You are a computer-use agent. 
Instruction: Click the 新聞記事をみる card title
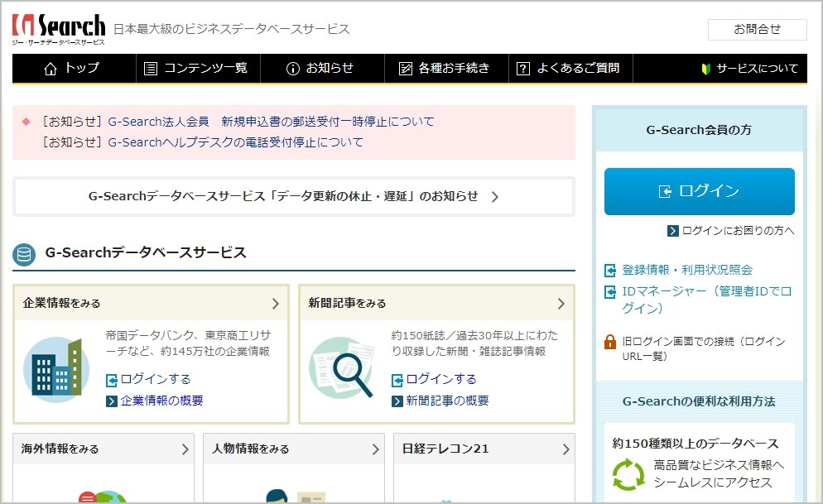click(x=347, y=303)
